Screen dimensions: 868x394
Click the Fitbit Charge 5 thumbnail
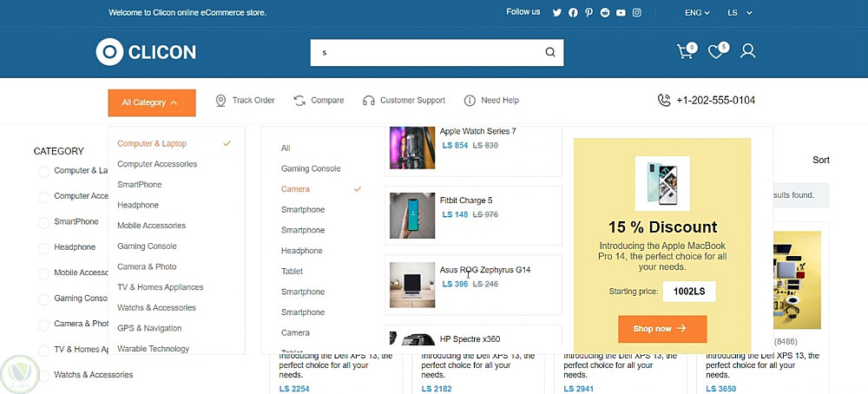(x=411, y=215)
